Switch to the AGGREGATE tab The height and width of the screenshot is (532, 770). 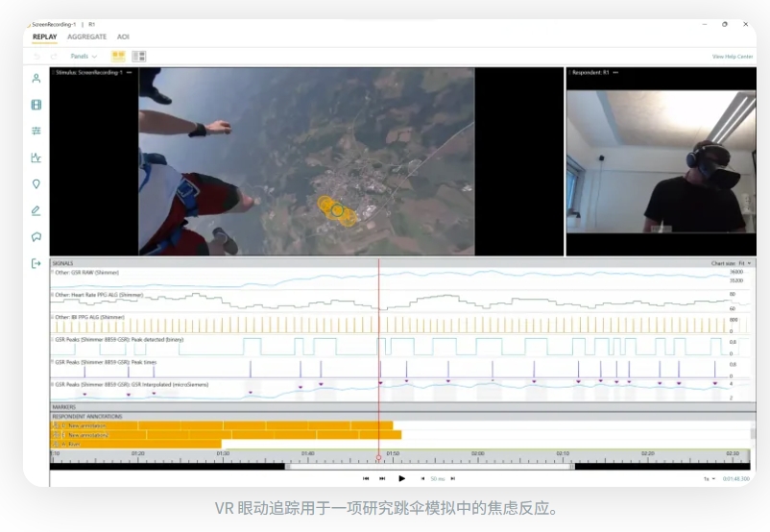point(86,36)
